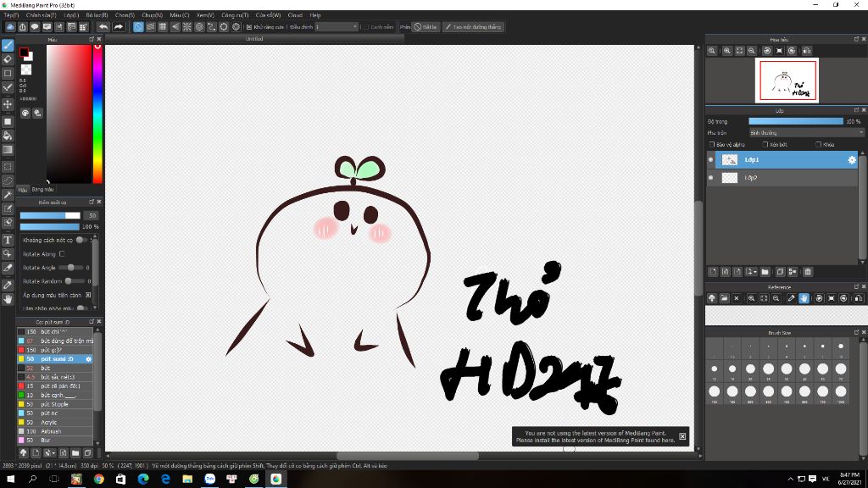Open Lớp1 layer settings gear
The height and width of the screenshot is (488, 868).
click(x=851, y=160)
